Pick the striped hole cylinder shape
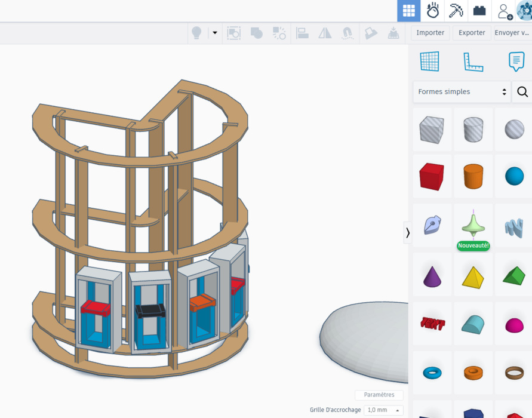This screenshot has width=532, height=418. tap(473, 129)
